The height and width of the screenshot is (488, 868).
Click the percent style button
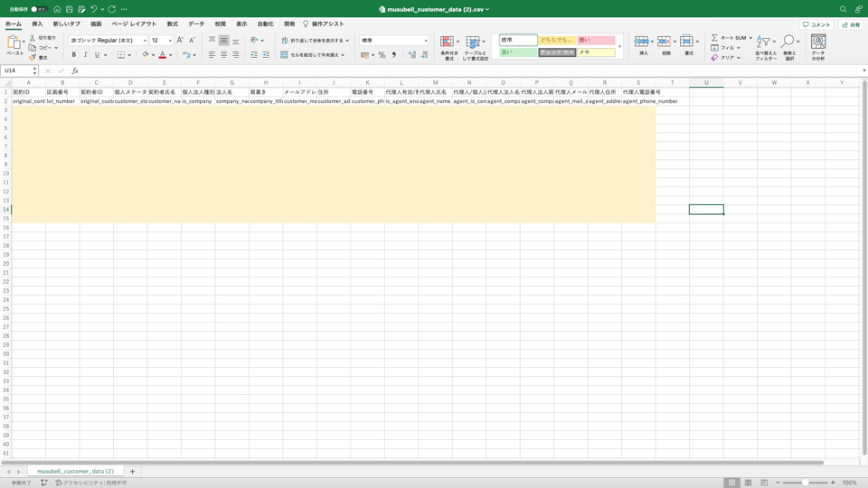coord(382,55)
